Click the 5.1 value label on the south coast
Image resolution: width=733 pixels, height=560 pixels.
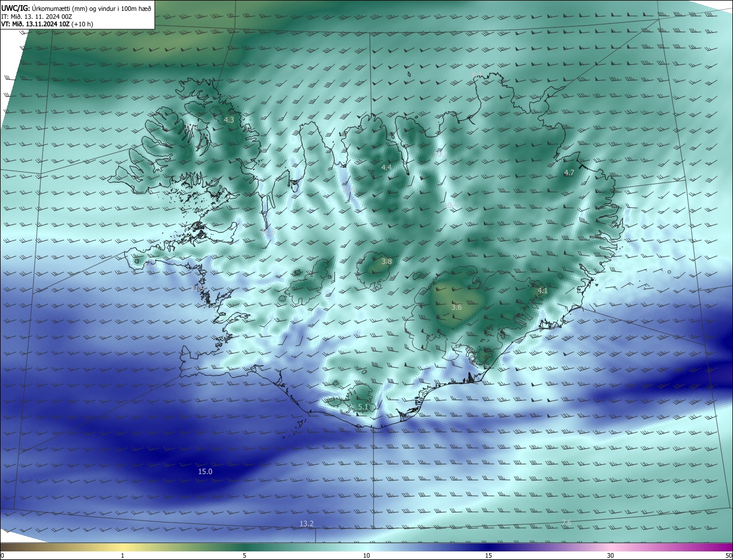point(363,407)
